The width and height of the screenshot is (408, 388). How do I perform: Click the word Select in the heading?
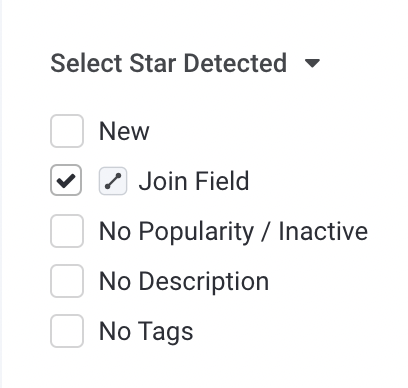86,63
